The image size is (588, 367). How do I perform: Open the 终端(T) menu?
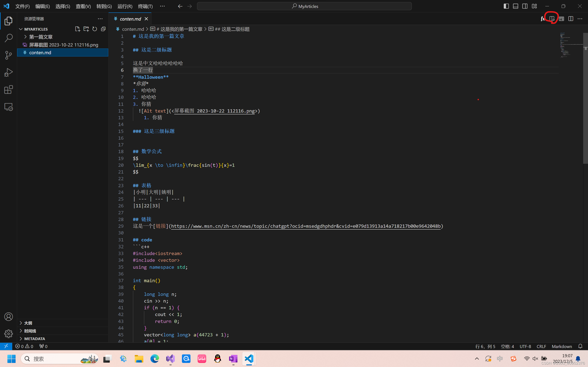pos(145,6)
